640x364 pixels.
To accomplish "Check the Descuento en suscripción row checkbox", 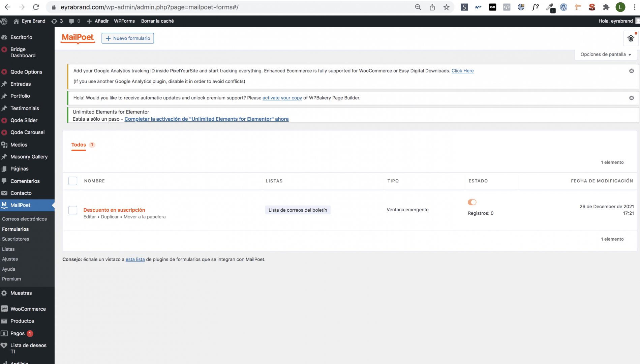I will (73, 210).
